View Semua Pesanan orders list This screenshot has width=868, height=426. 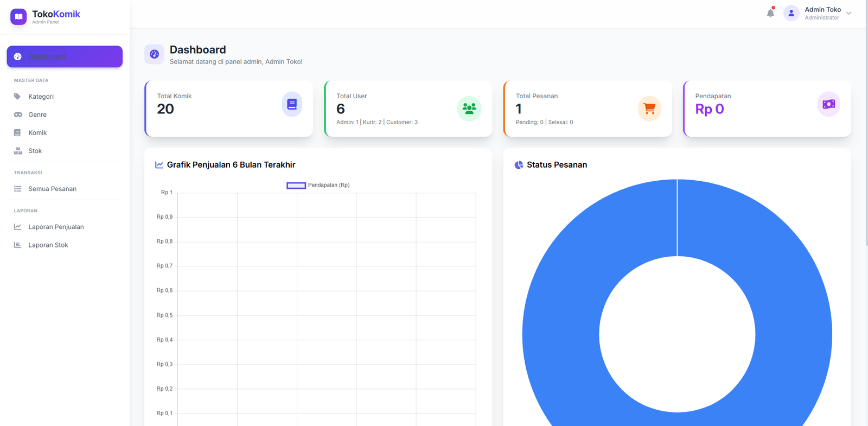(x=65, y=189)
